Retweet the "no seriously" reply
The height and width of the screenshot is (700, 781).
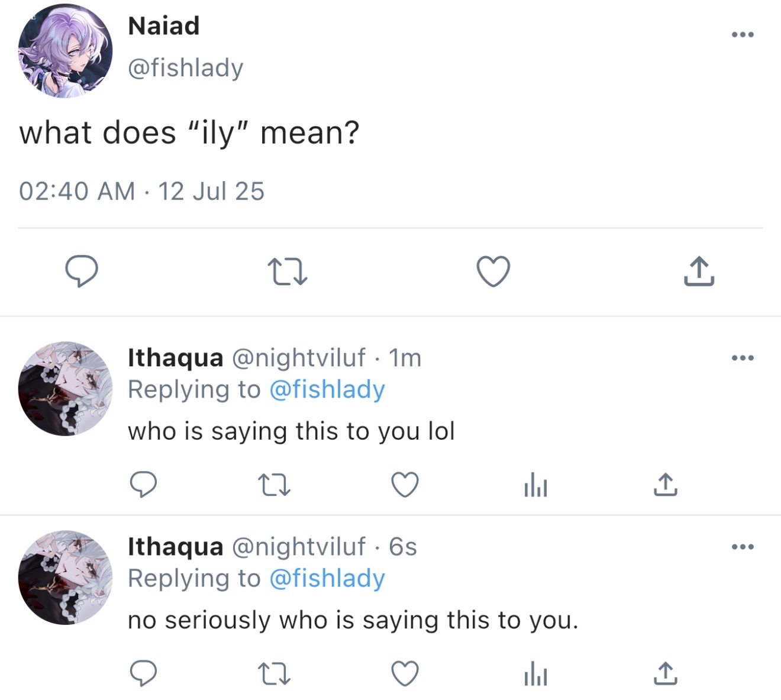click(x=275, y=673)
